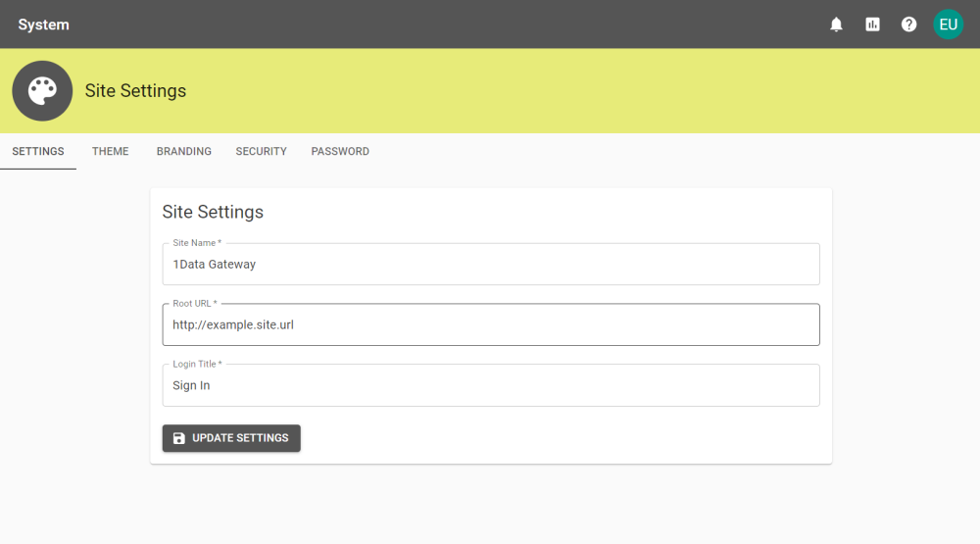Click into the Root URL field
Viewport: 980px width, 544px height.
click(491, 324)
